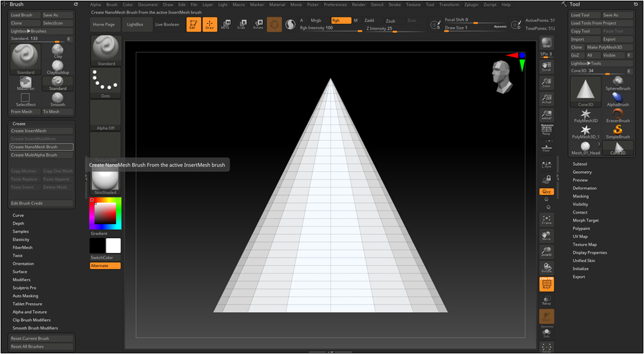Select the Rotate gizmo in top toolbar

pyautogui.click(x=258, y=24)
